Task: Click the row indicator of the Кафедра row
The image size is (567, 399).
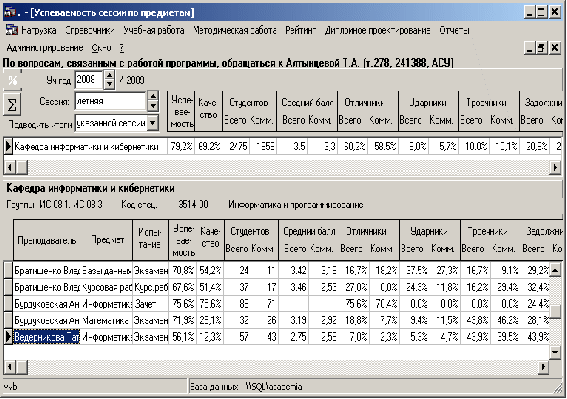Action: pos(8,147)
